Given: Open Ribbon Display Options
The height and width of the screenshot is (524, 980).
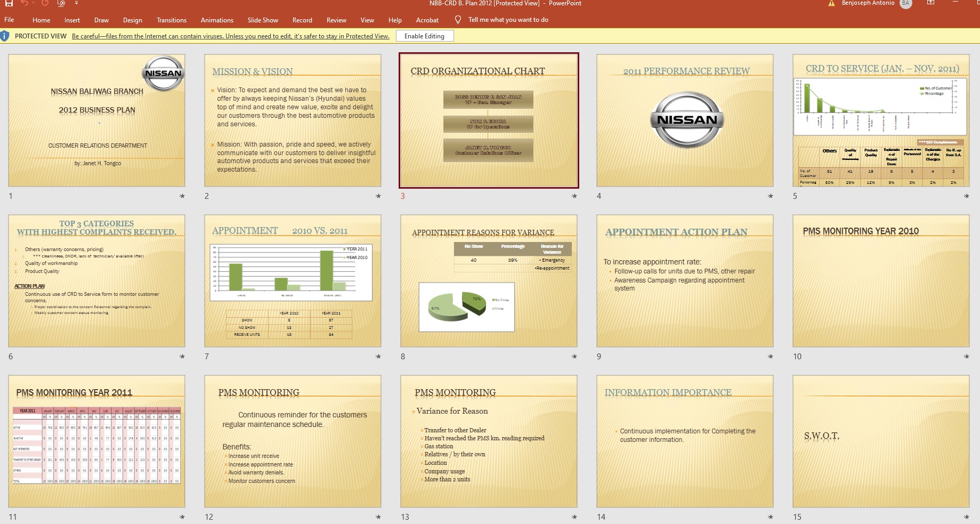Looking at the screenshot, I should (930, 3).
